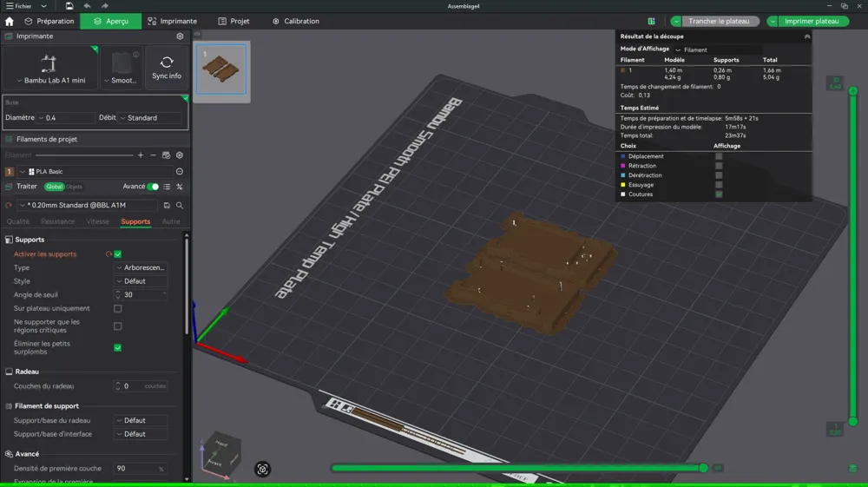Open Diamètre nozzle dropdown
Viewport: 868px width, 487px height.
(66, 118)
